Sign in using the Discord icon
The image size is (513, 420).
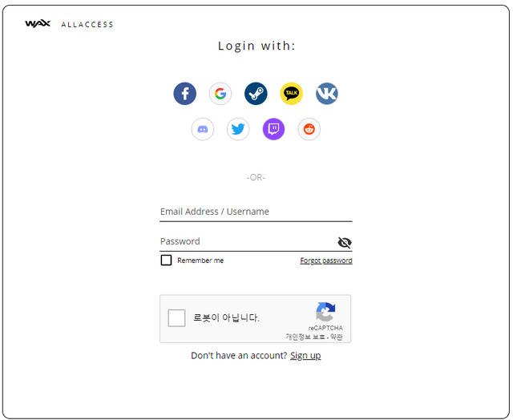click(x=203, y=129)
